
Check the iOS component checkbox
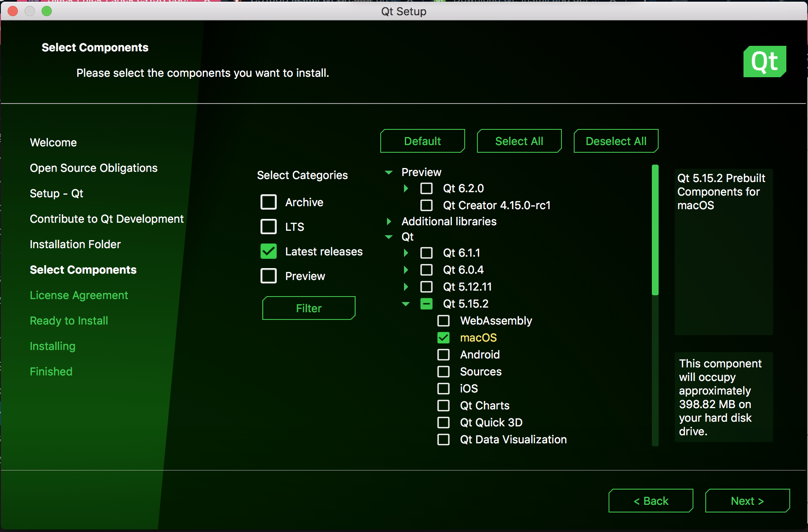(x=443, y=388)
